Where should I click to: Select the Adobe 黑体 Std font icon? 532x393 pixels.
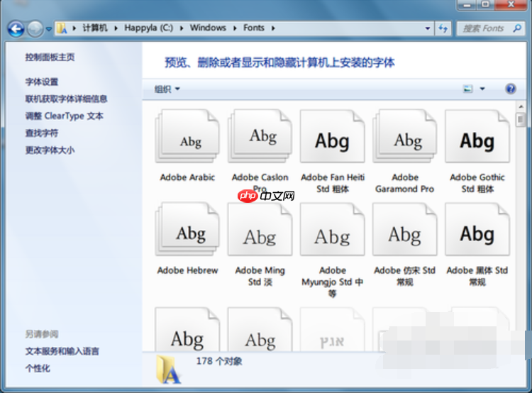coord(477,229)
